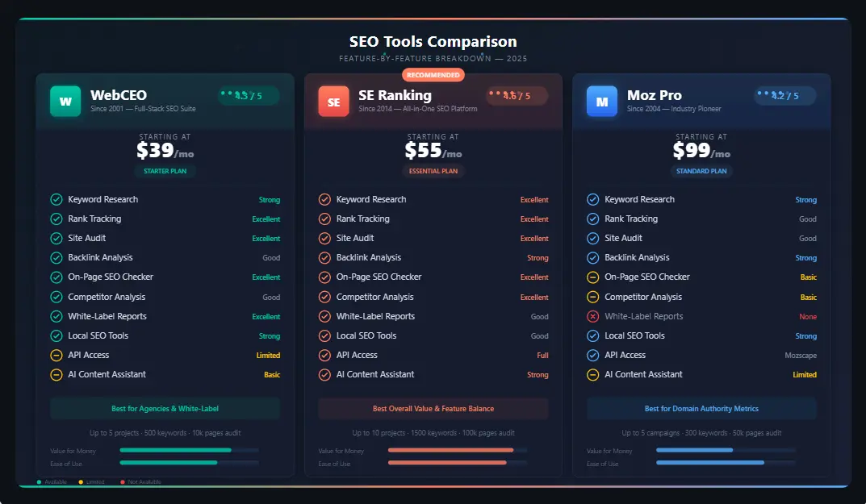Toggle the Backlink Analysis check under Moz Pro
Image resolution: width=866 pixels, height=504 pixels.
pyautogui.click(x=592, y=257)
